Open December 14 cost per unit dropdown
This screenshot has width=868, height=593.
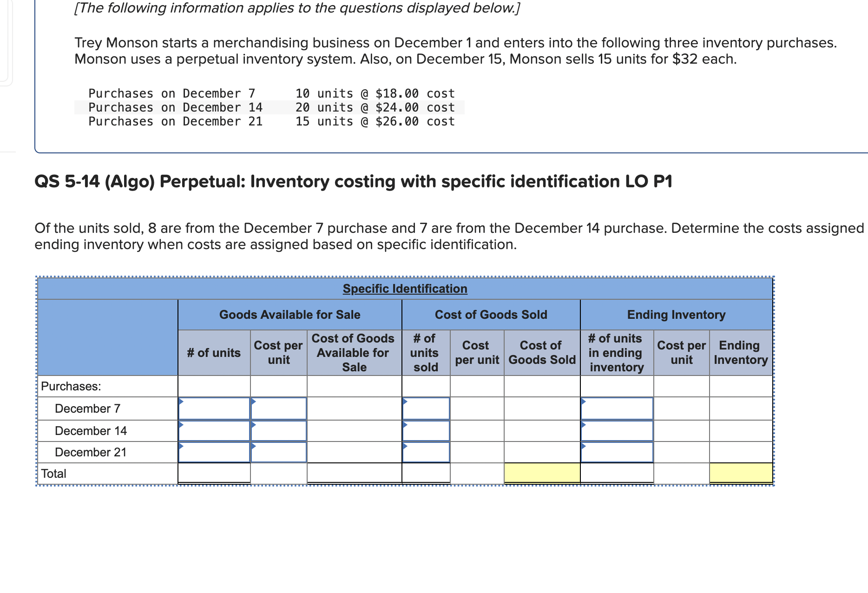279,431
